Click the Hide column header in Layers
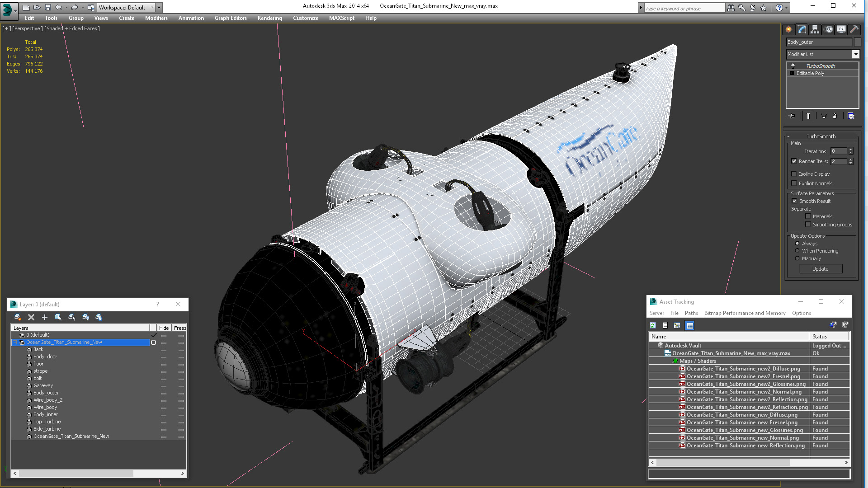This screenshot has width=868, height=488. click(x=164, y=328)
